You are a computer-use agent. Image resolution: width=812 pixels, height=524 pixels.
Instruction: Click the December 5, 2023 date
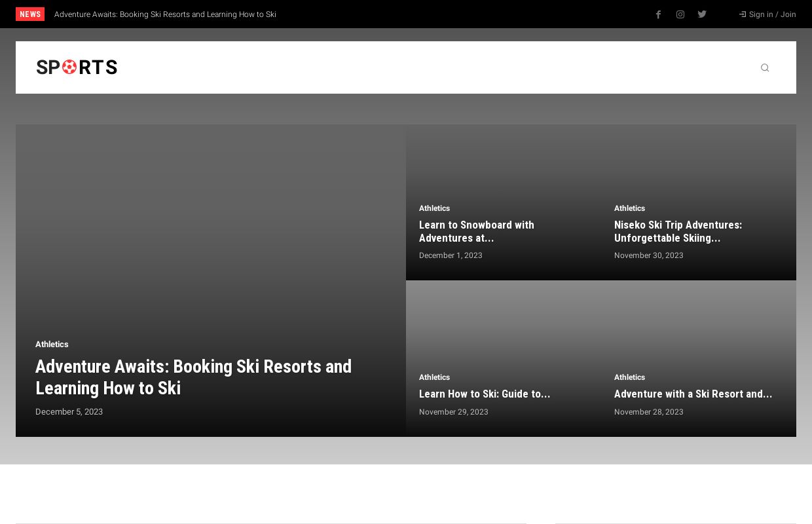coord(69,412)
